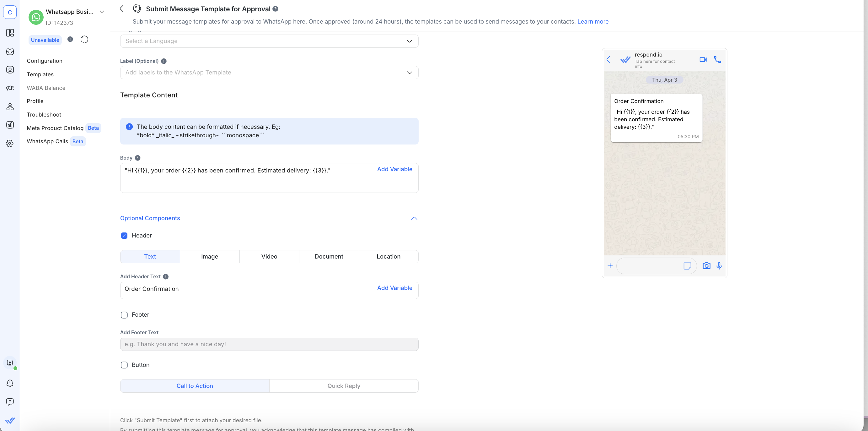The width and height of the screenshot is (868, 431).
Task: Enable the Footer checkbox
Action: click(124, 315)
